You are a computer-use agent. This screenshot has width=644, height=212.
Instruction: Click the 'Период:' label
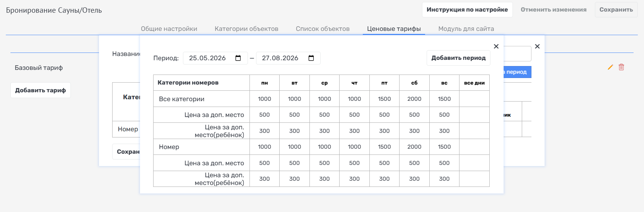coord(166,58)
